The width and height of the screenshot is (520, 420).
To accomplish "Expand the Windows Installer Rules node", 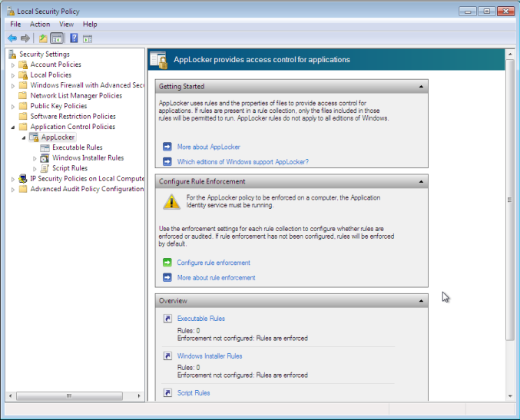I will point(35,158).
